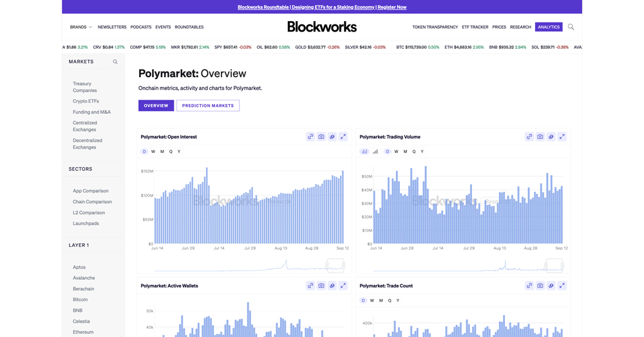Expand Open Interest chart to fullscreen

(343, 137)
